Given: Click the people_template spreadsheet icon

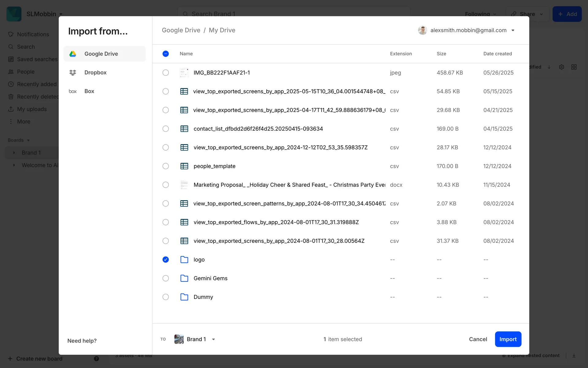Looking at the screenshot, I should click(184, 166).
